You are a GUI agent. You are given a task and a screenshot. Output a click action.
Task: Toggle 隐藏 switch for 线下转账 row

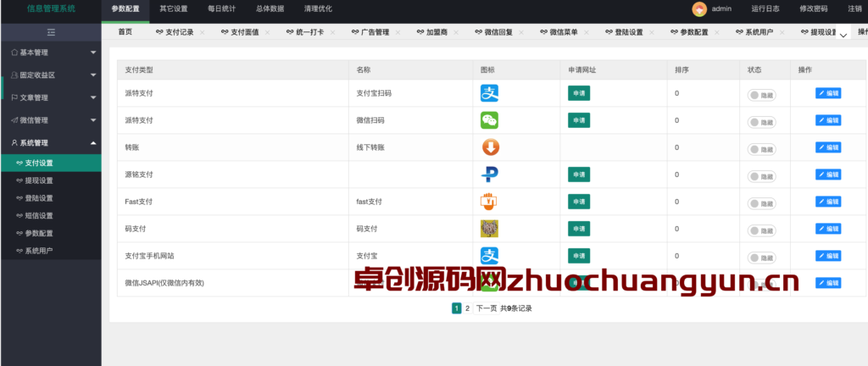pyautogui.click(x=762, y=149)
